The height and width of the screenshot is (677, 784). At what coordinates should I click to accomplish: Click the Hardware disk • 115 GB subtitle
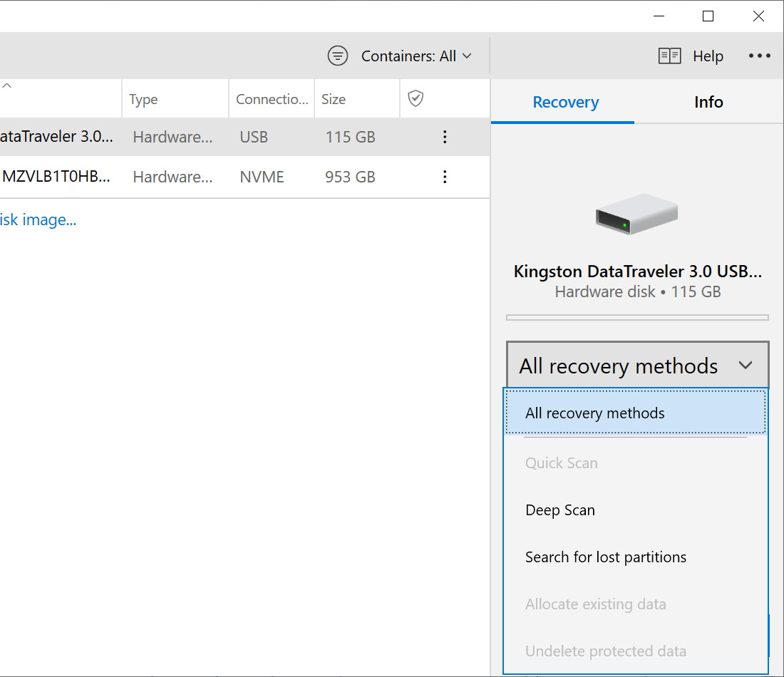coord(637,291)
